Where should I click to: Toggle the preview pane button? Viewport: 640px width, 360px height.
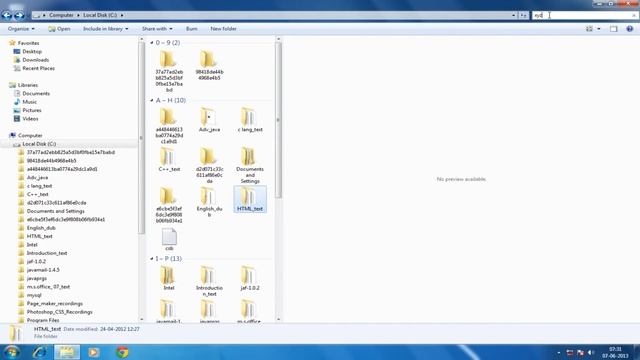pos(613,29)
